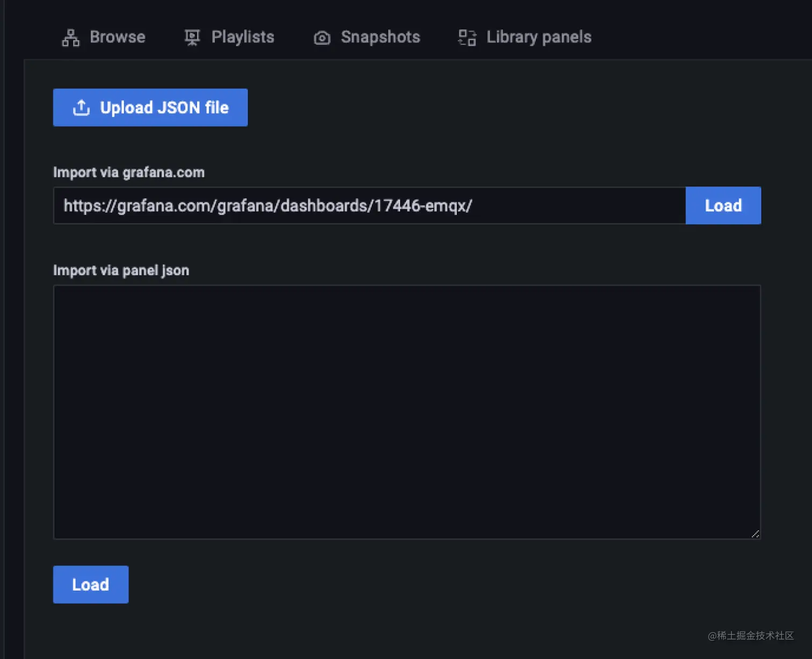
Task: Click the Playlists presentation icon
Action: (x=192, y=37)
